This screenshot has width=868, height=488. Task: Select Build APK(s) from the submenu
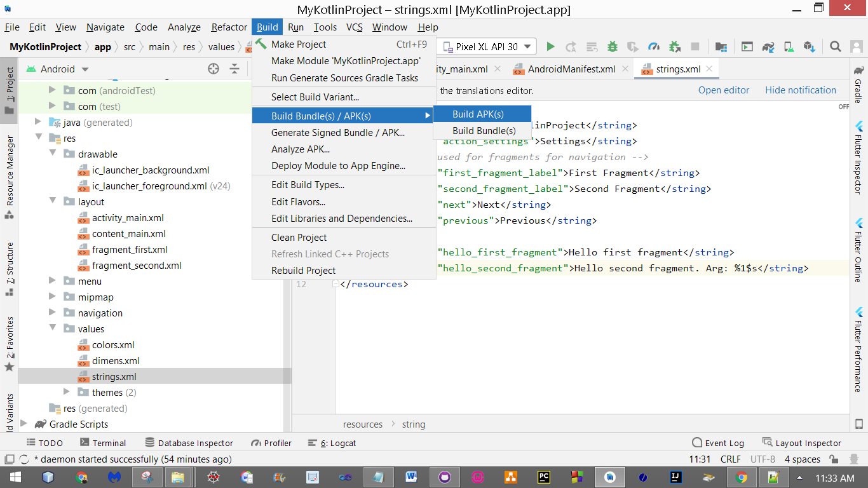(482, 114)
